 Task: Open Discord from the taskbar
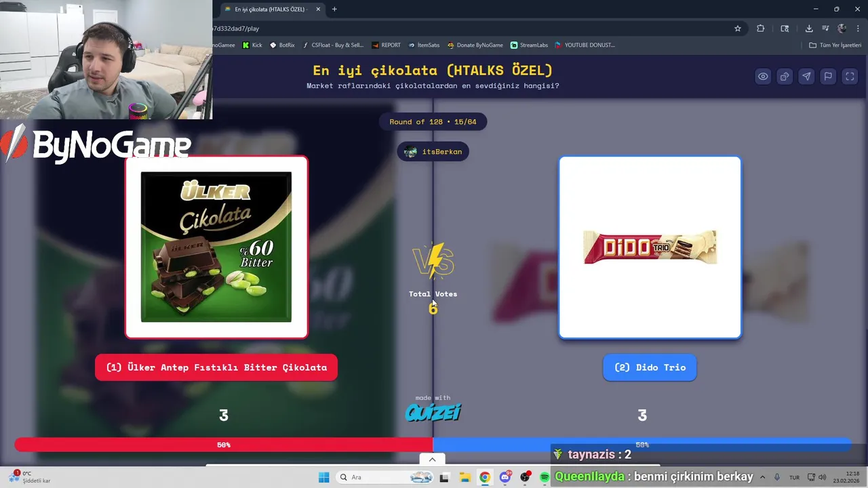[505, 477]
